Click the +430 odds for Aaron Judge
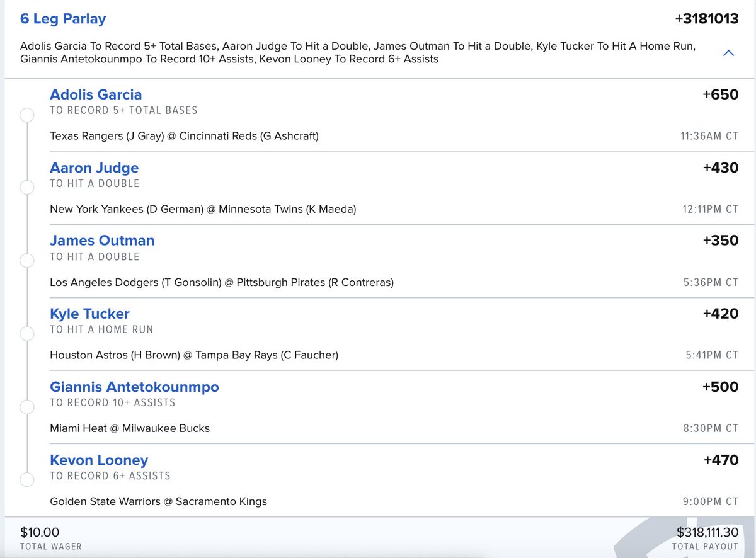Viewport: 756px width, 558px height. tap(721, 168)
